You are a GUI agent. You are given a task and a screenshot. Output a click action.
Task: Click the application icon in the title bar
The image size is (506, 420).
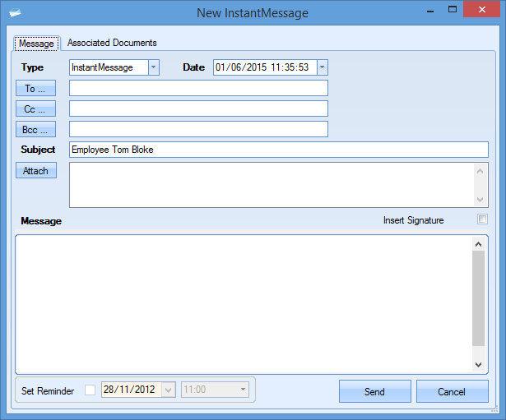point(15,12)
